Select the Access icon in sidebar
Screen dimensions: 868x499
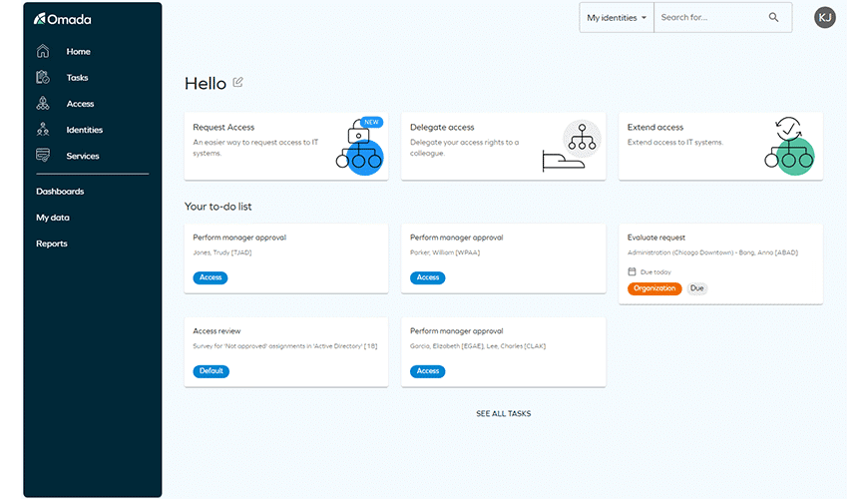pos(43,104)
